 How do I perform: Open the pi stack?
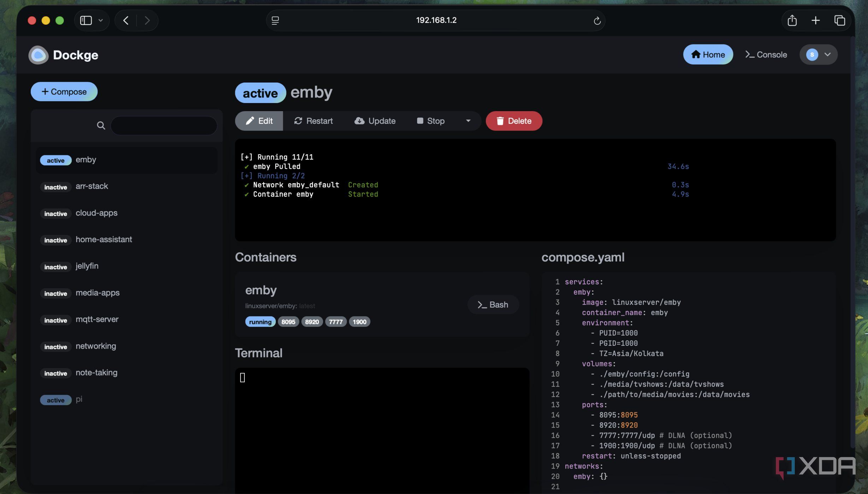point(127,400)
